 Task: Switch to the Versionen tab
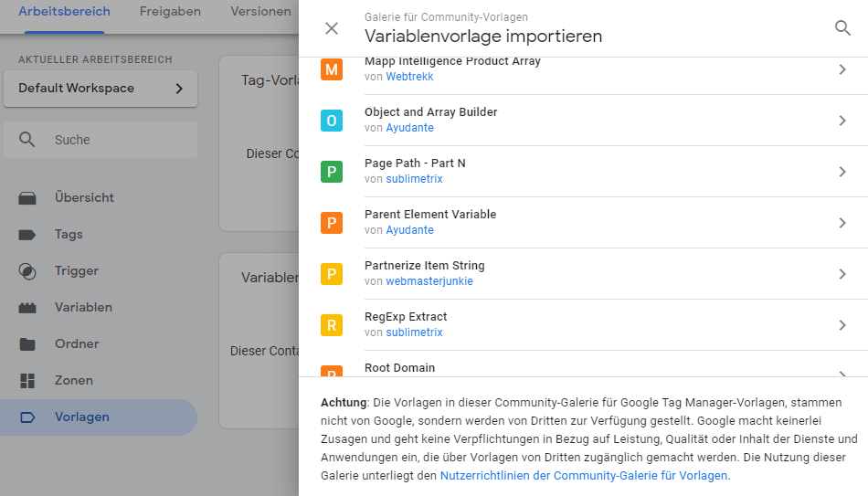click(260, 12)
